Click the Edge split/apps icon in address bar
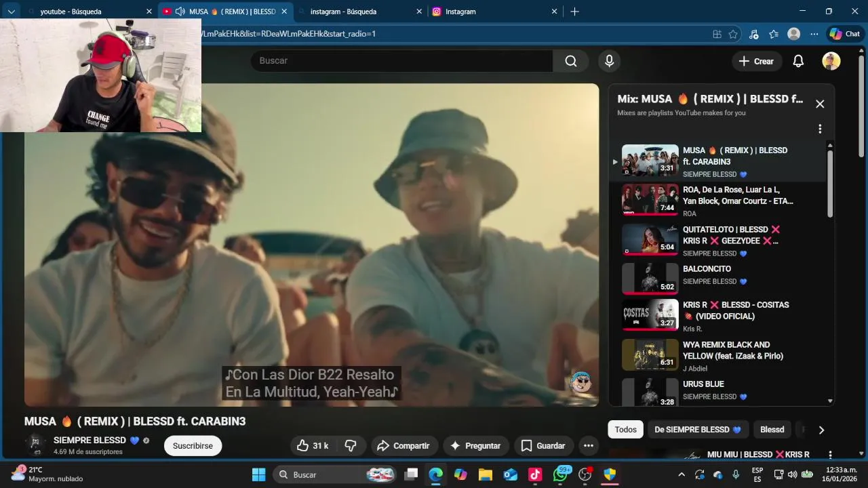 (717, 34)
